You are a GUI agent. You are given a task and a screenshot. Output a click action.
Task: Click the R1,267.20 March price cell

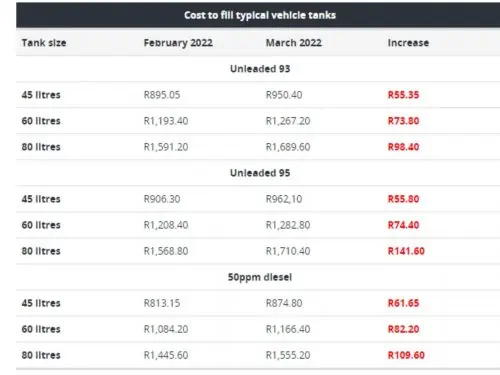tap(288, 121)
